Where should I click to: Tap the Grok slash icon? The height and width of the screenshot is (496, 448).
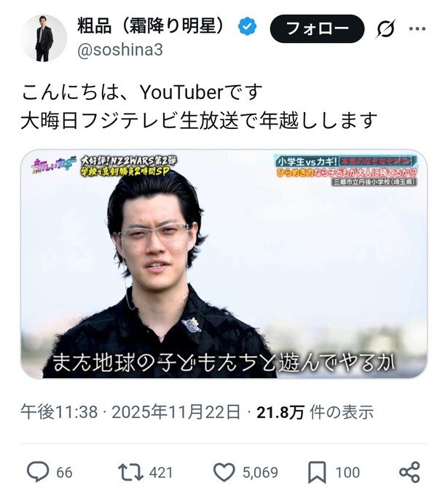tap(386, 29)
